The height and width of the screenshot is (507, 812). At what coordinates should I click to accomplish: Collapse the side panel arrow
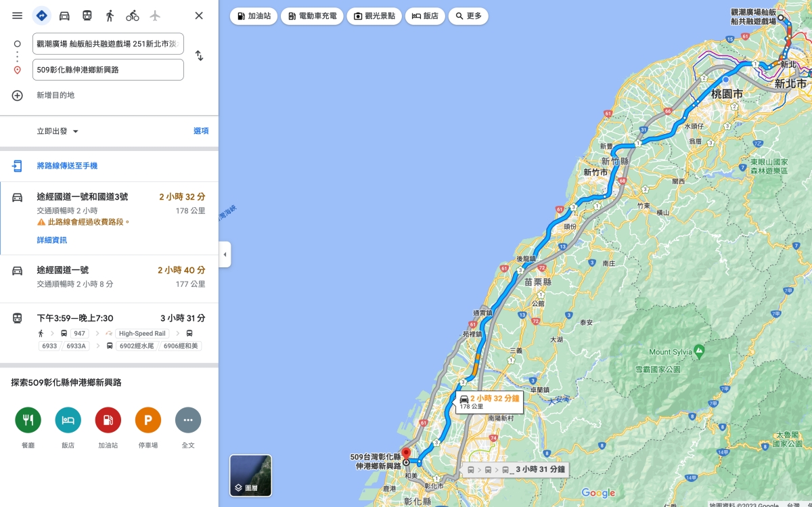[225, 255]
